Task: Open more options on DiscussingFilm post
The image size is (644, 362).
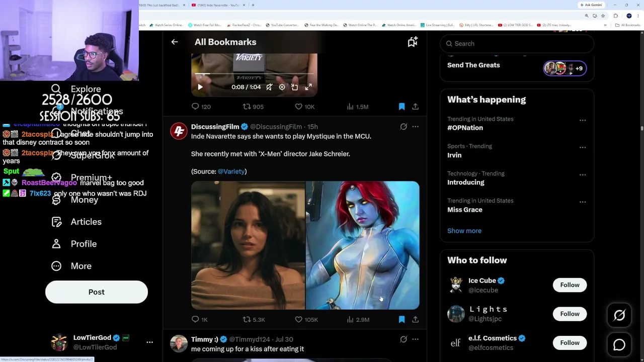Action: [415, 127]
